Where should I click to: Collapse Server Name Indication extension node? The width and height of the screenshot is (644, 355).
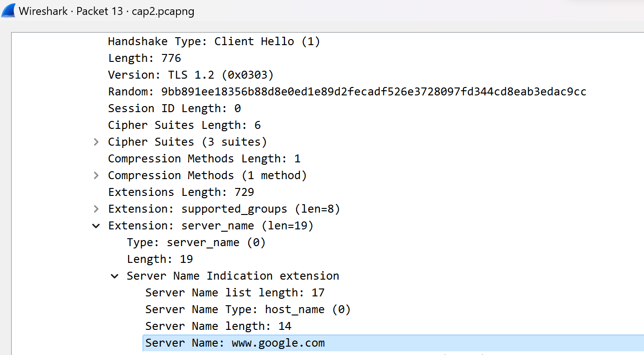pos(115,276)
